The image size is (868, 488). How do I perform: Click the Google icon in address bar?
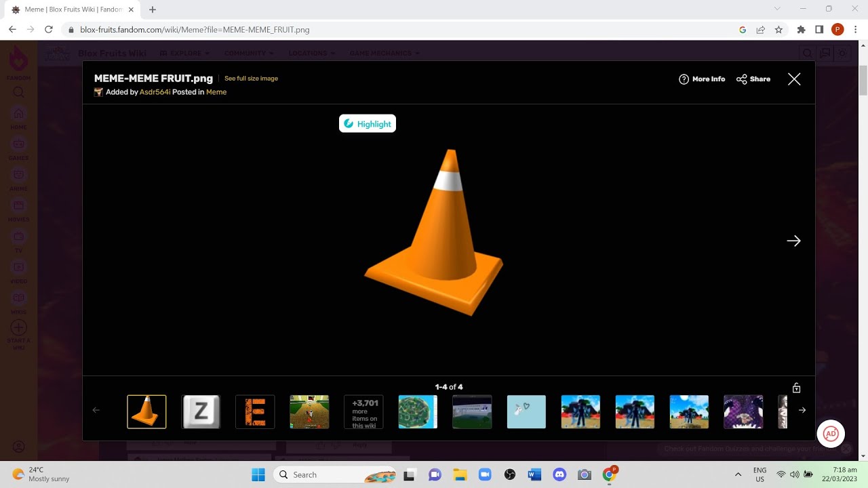pyautogui.click(x=743, y=30)
